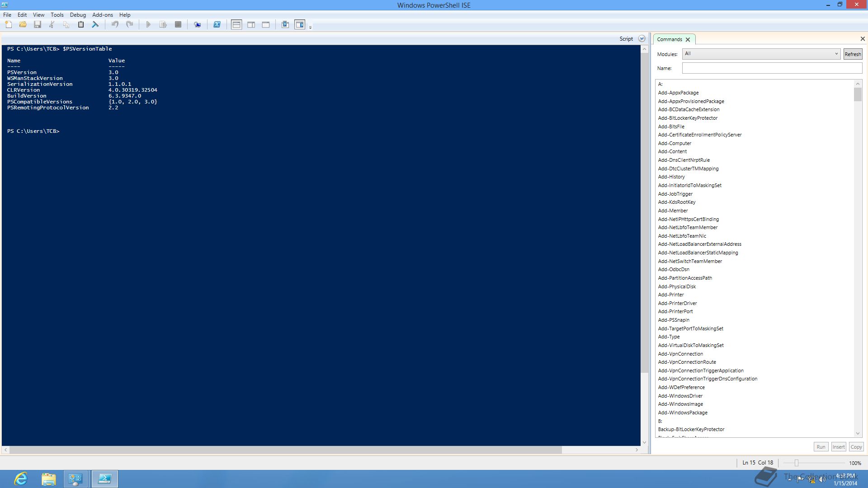Save the script using floppy disk icon

click(38, 25)
